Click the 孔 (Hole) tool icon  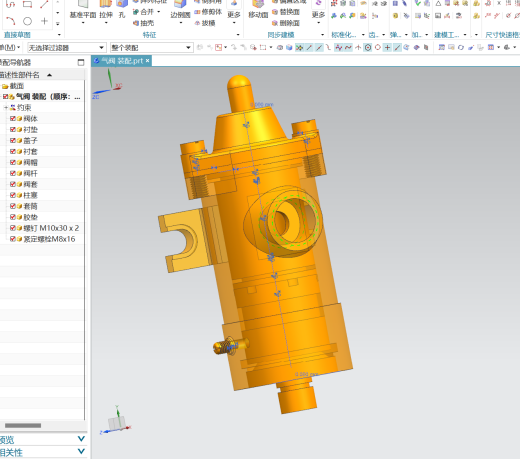[x=122, y=4]
